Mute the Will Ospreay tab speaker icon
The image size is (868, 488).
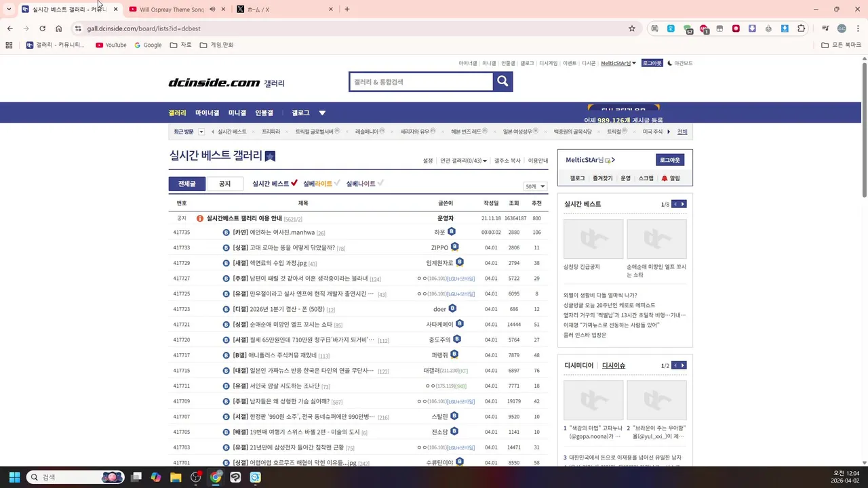212,9
